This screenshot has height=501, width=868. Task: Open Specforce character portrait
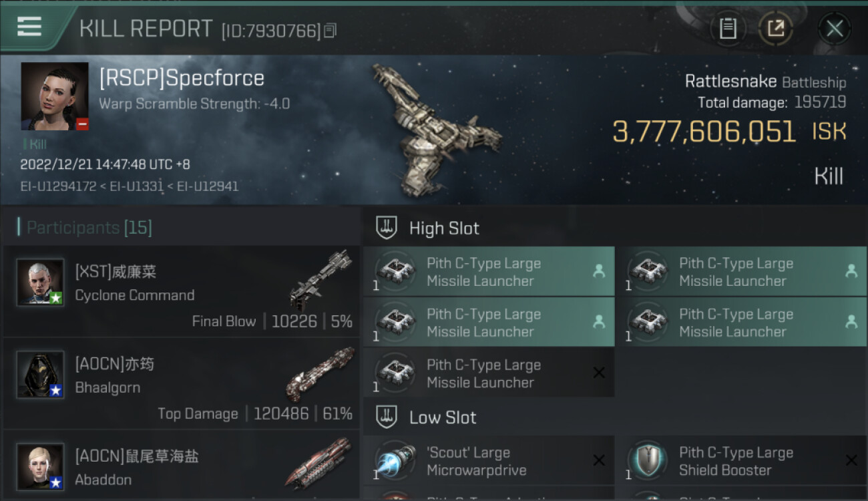pos(55,96)
